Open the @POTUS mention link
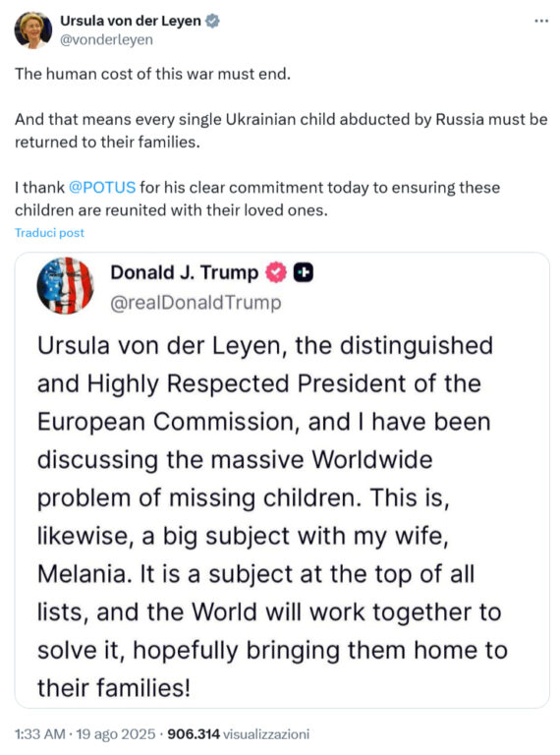The width and height of the screenshot is (560, 755). pyautogui.click(x=102, y=187)
